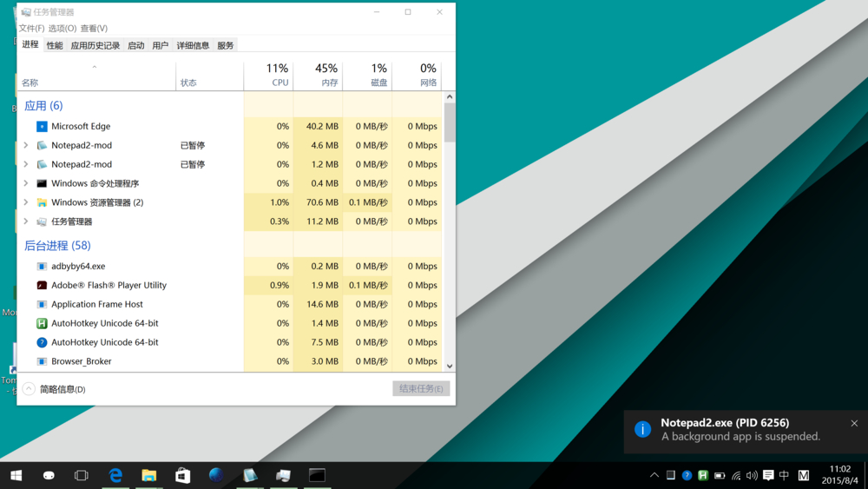Click the process list scrollbar thumb

[450, 122]
